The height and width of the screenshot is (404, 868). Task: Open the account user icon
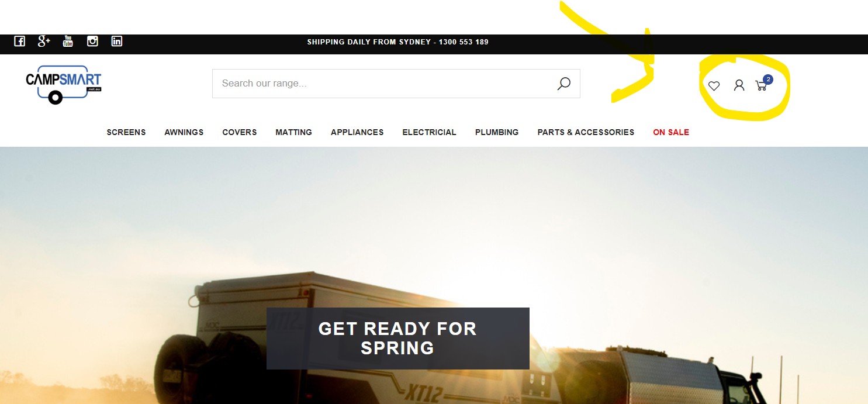[739, 85]
